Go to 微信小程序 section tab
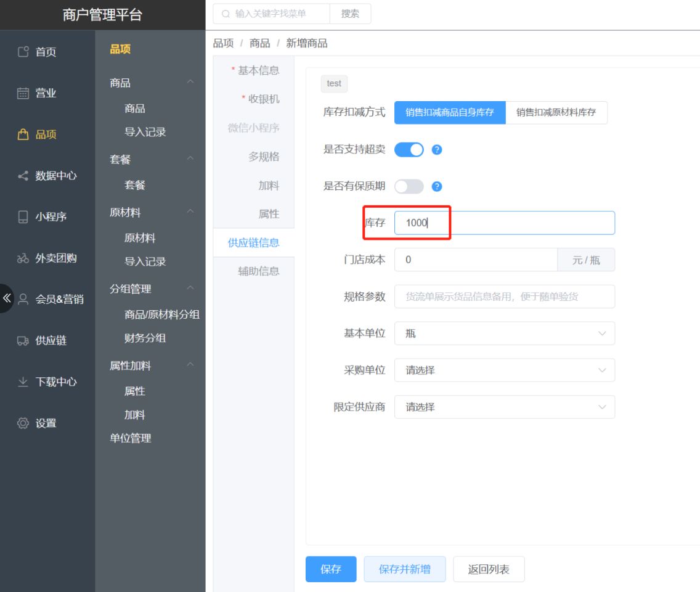The width and height of the screenshot is (700, 592). [x=254, y=128]
